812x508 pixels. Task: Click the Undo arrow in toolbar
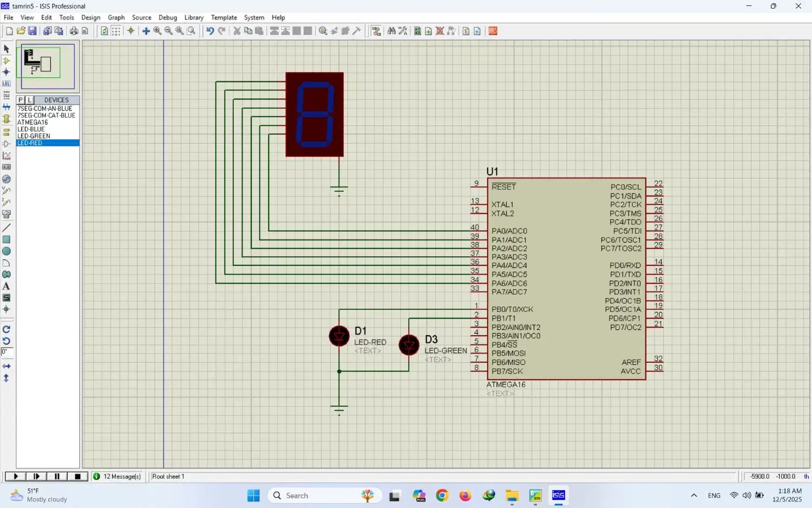click(x=210, y=31)
